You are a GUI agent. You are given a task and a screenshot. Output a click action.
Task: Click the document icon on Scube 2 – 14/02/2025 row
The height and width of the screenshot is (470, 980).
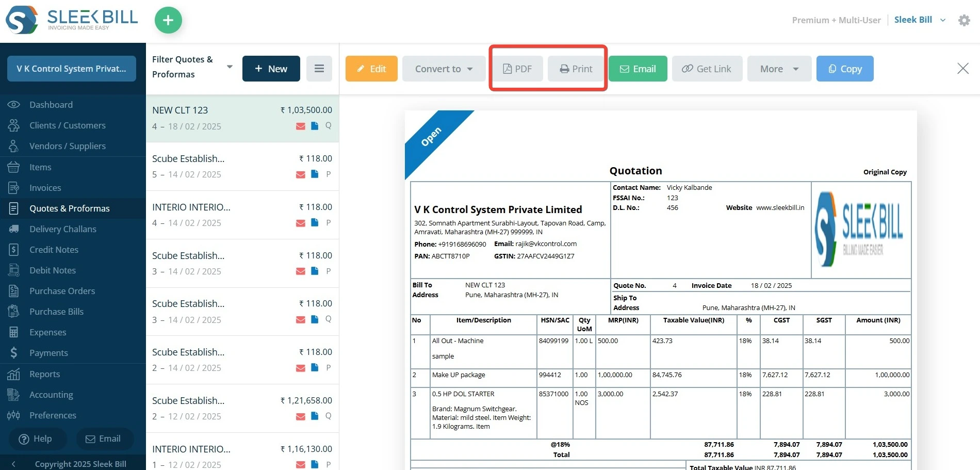coord(315,368)
